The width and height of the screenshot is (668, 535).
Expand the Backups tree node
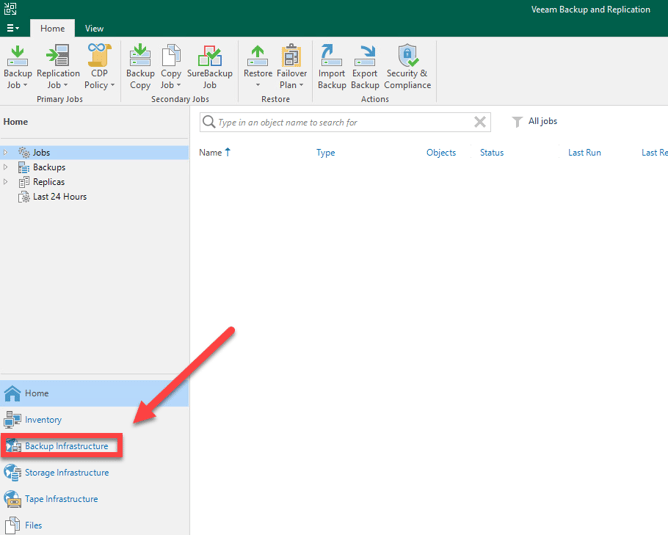[6, 167]
